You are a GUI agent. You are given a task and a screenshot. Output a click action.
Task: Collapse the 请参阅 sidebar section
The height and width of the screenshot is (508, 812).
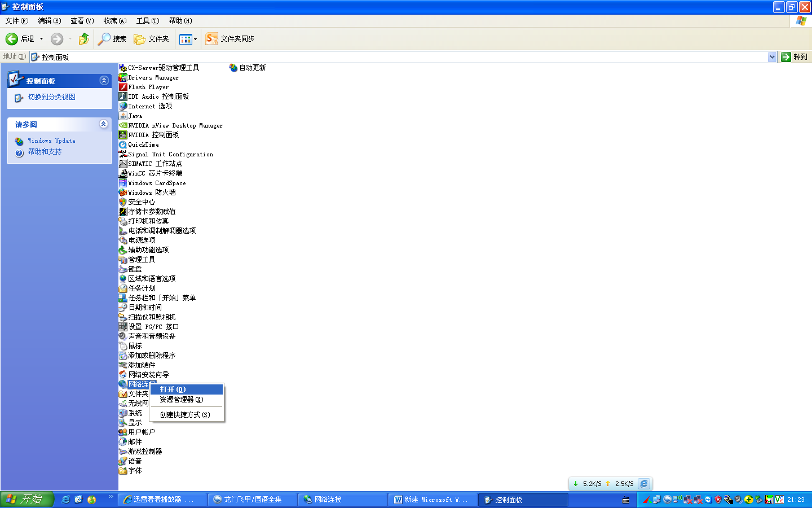point(104,124)
